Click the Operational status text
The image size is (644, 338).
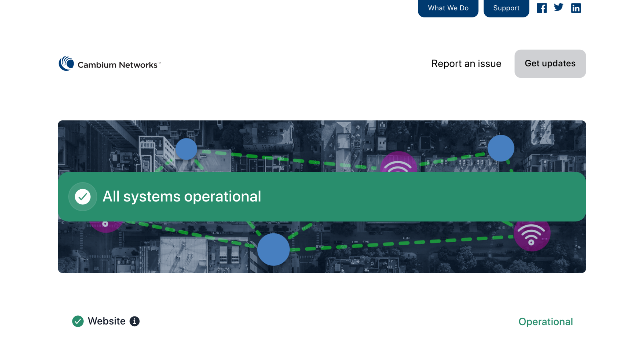[545, 322]
